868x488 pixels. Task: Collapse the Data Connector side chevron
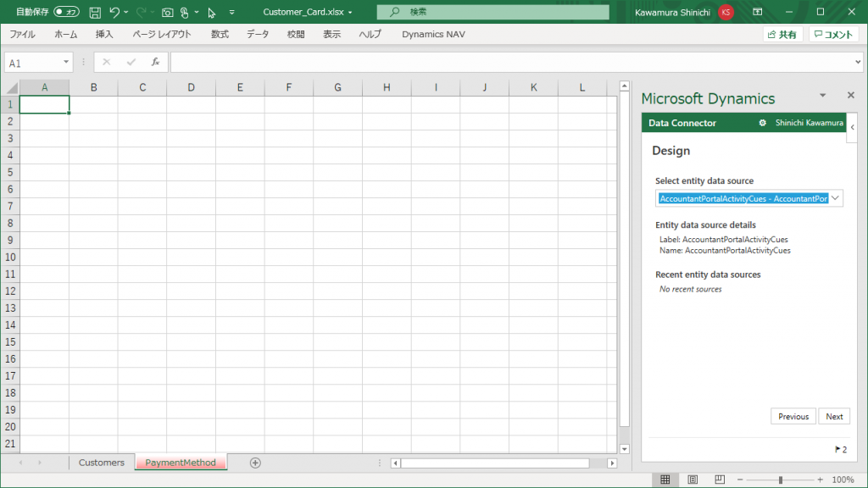click(853, 127)
